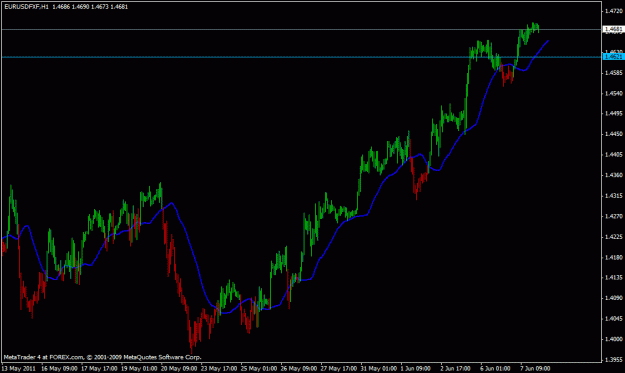Click the 13 May 2011 date label
Screen dimensions: 625x373
[x=19, y=369]
